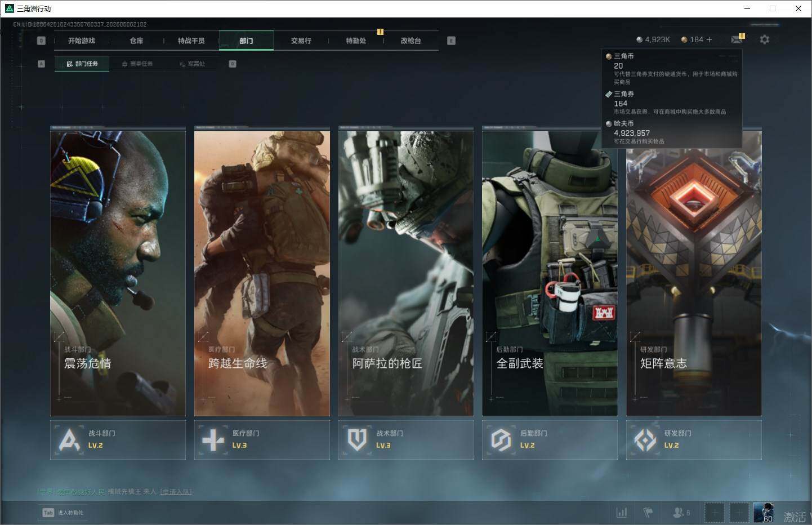Click the 医疗部门 cross emblem icon
This screenshot has width=812, height=525.
click(213, 440)
